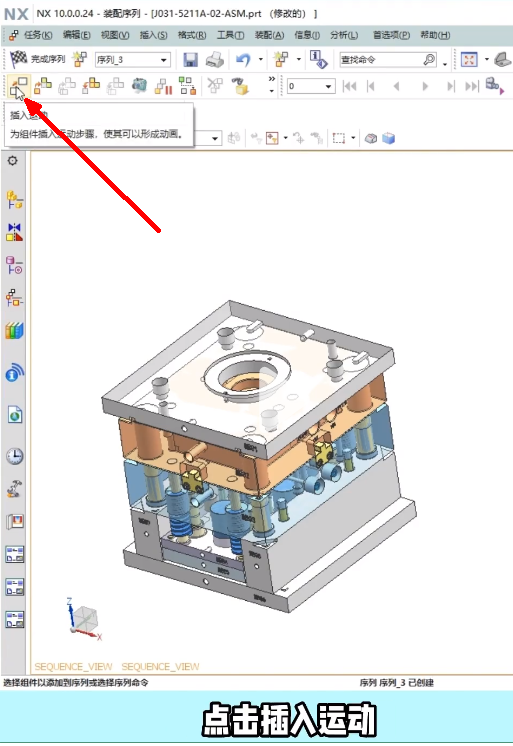Screen dimensions: 513x746
Task: Open the 序列_3 sequence dropdown
Action: point(163,60)
